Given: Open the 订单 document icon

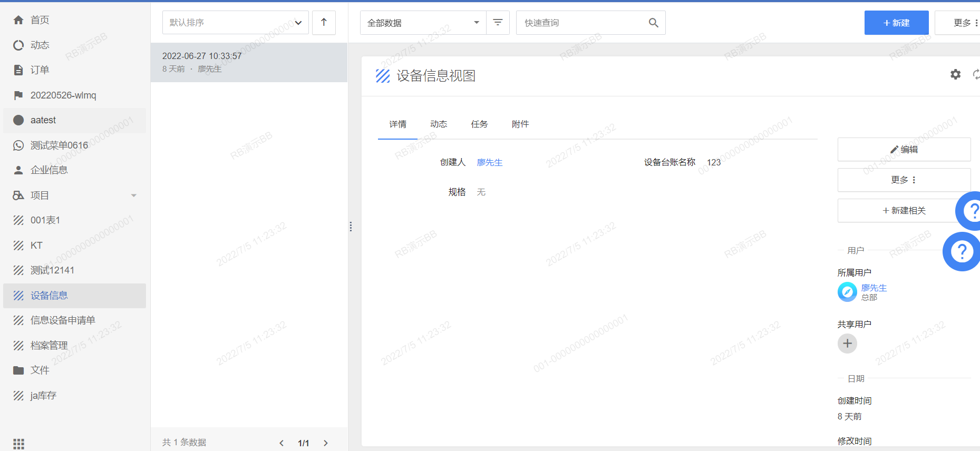Looking at the screenshot, I should [x=18, y=70].
